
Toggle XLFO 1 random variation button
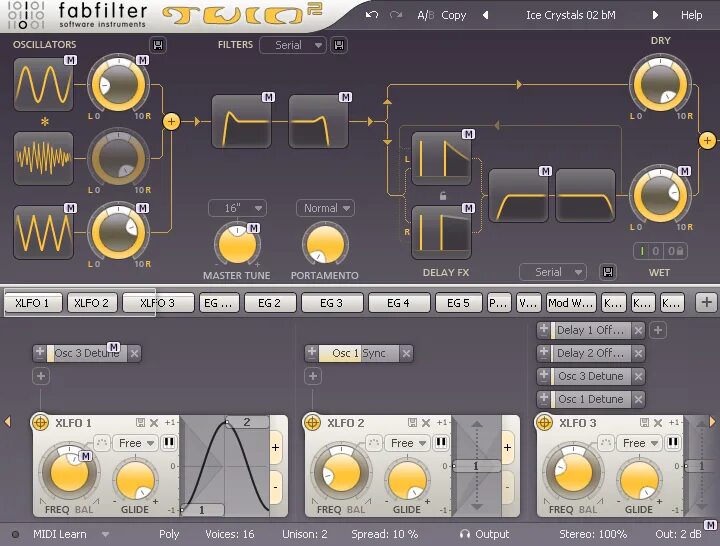click(102, 443)
